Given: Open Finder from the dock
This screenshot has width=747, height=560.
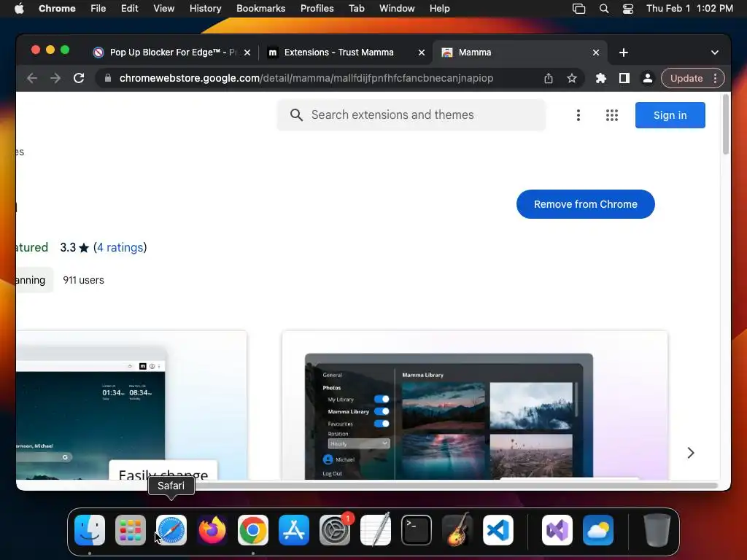Looking at the screenshot, I should click(90, 530).
